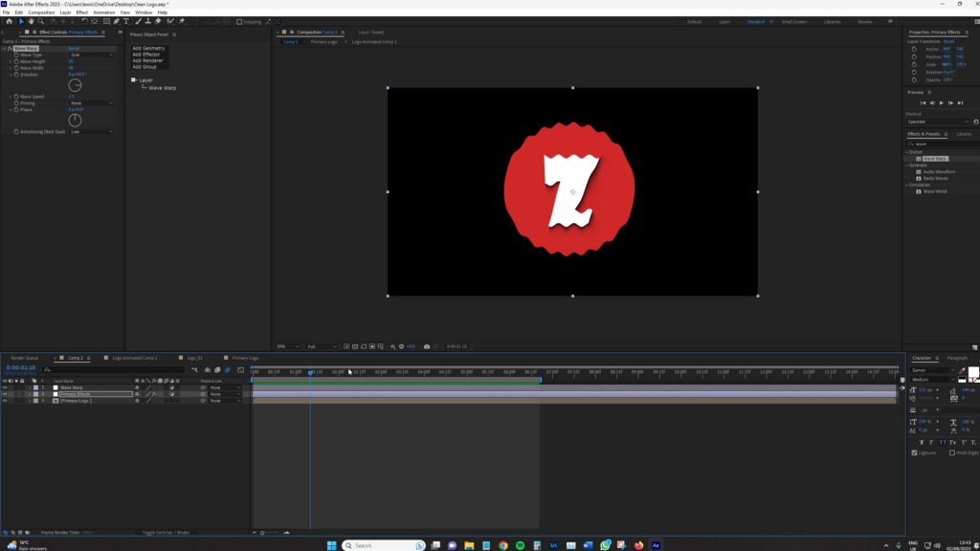Open Antialiasing quality dropdown

91,132
